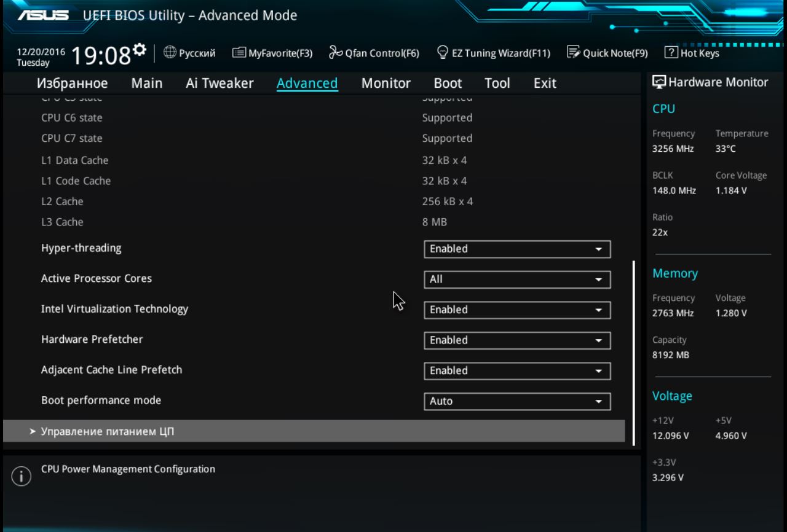Click the EZ Tuning Wizard bulb icon
This screenshot has height=532, width=787.
point(441,52)
